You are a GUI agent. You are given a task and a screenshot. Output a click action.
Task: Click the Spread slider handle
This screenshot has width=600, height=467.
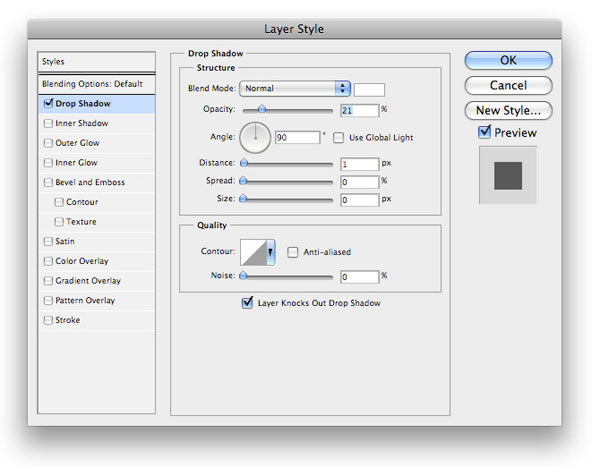coord(243,181)
